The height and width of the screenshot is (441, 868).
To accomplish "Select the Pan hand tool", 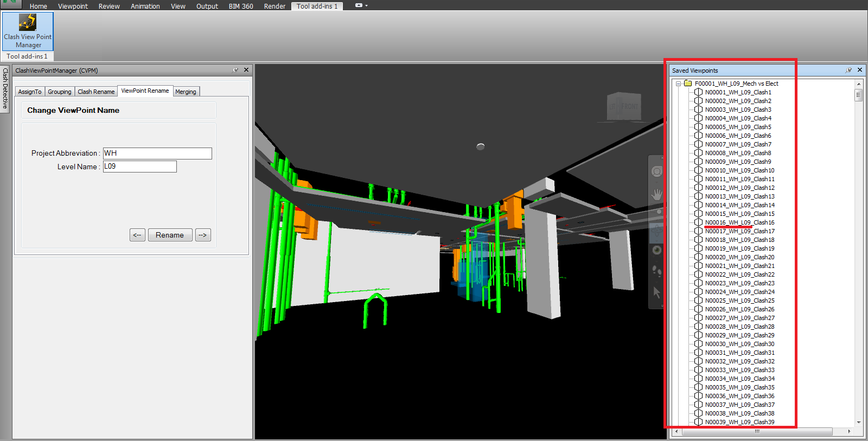I will [656, 195].
